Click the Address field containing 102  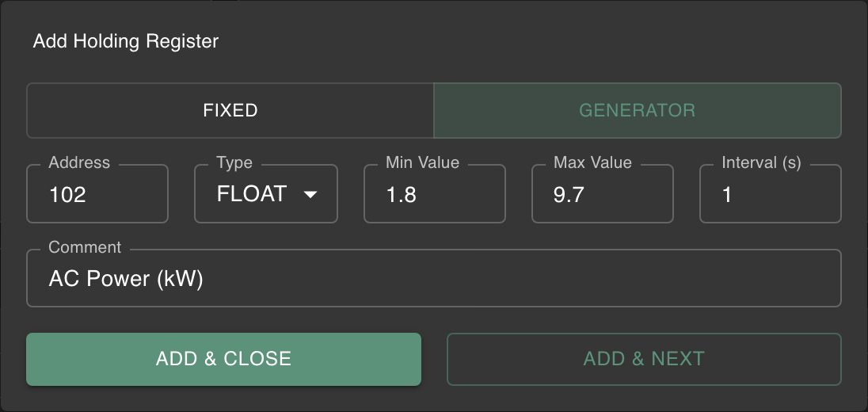(97, 195)
